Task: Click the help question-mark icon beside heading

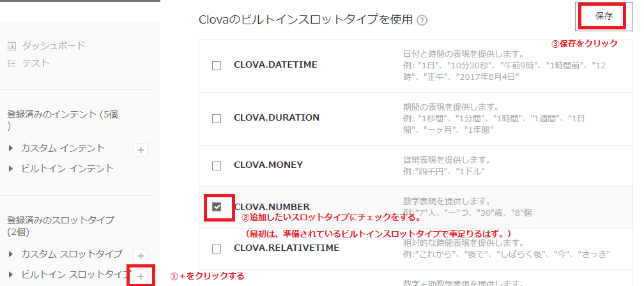Action: click(422, 20)
